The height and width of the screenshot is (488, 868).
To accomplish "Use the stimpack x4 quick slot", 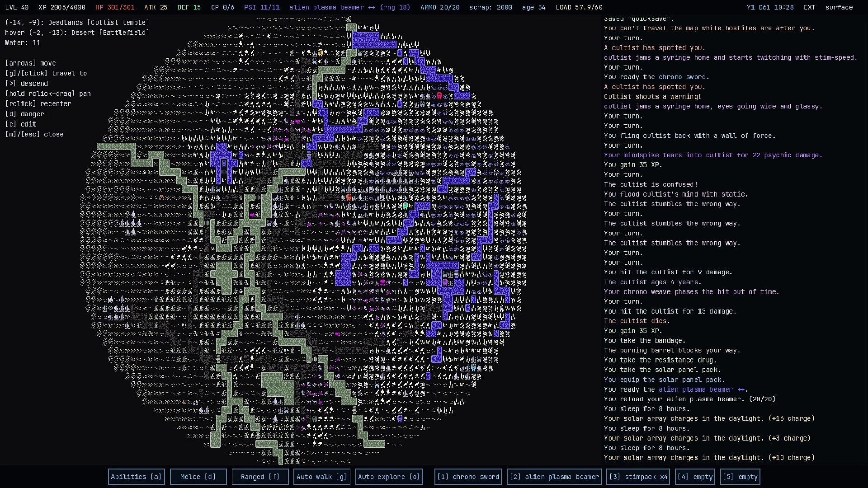I will point(638,477).
